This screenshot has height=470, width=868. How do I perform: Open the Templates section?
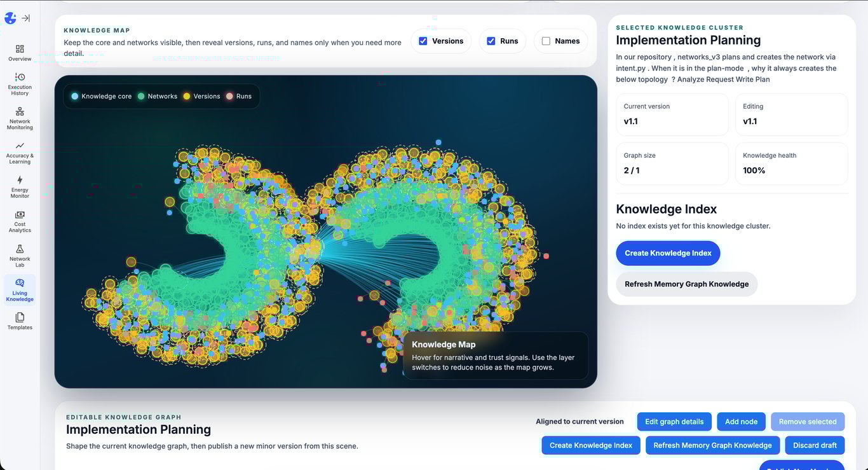[19, 322]
